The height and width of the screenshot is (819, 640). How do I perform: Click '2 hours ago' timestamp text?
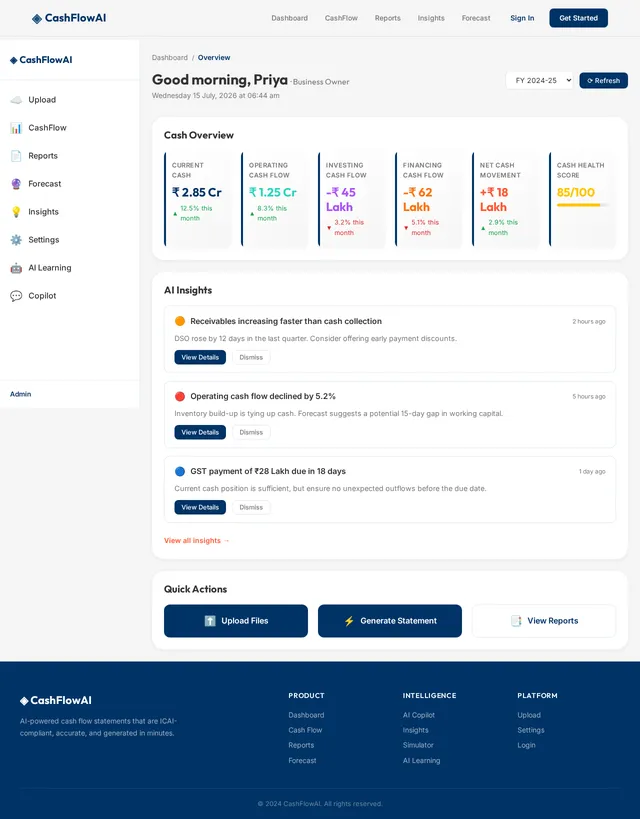click(x=589, y=321)
